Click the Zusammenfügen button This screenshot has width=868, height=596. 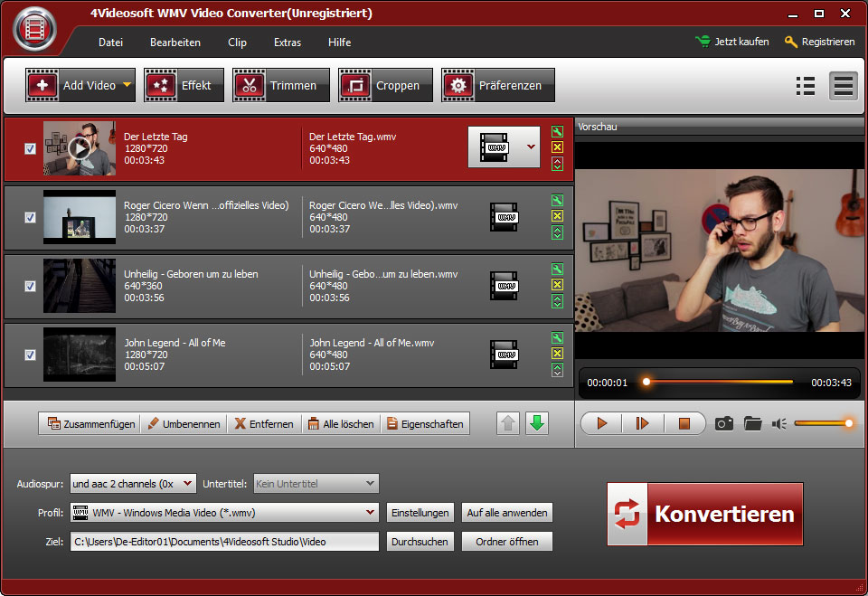[x=90, y=424]
